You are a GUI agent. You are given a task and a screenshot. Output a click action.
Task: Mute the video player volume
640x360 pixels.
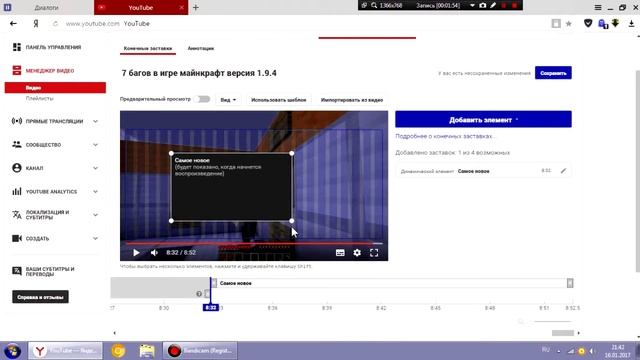click(x=154, y=253)
